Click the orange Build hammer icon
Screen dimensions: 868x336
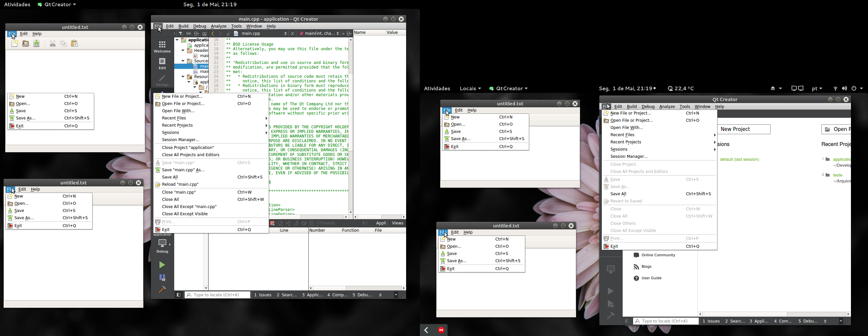pos(162,289)
